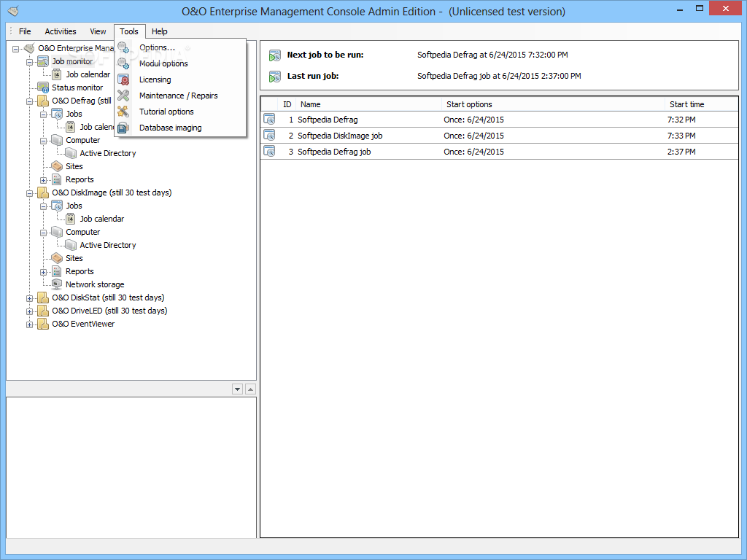This screenshot has height=560, width=747.
Task: Collapse Computer under O&O DiskImage
Action: click(43, 233)
